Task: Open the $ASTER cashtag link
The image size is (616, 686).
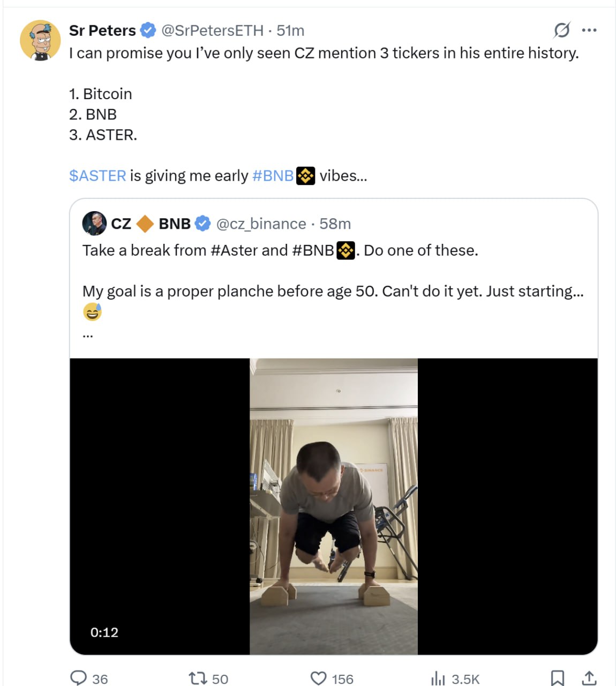Action: point(97,176)
